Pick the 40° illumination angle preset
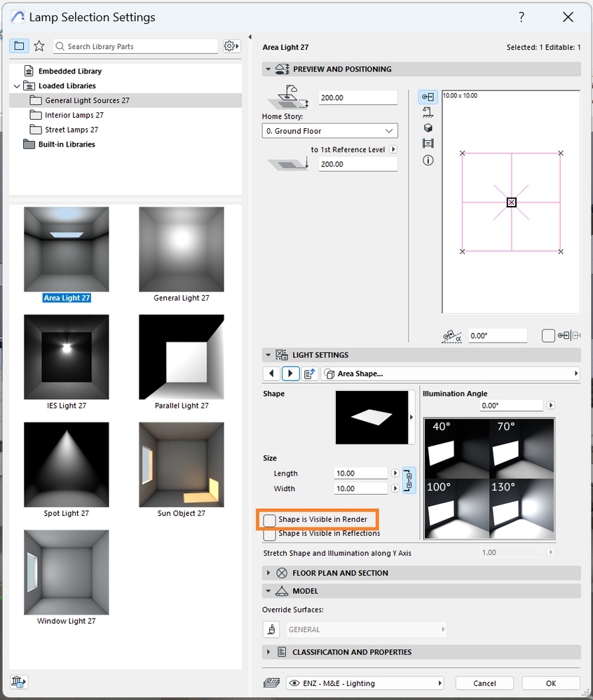593x700 pixels. coord(457,448)
